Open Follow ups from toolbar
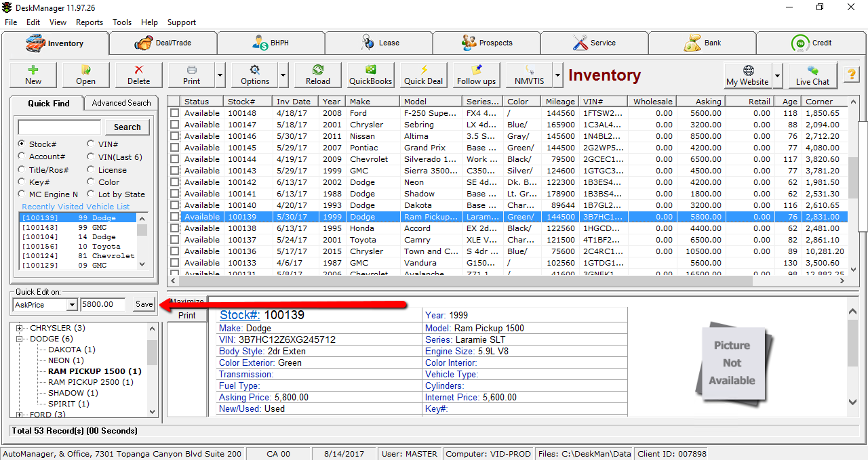The image size is (868, 460). pyautogui.click(x=476, y=75)
